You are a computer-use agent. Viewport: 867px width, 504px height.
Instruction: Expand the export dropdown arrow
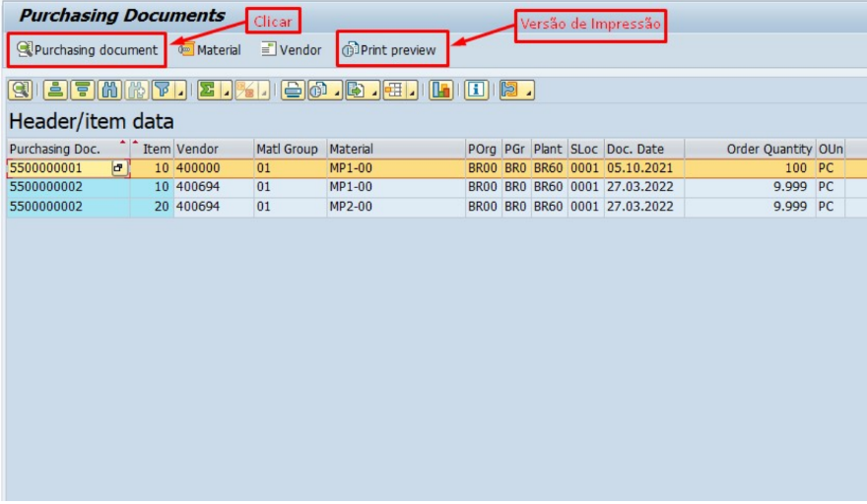(374, 91)
